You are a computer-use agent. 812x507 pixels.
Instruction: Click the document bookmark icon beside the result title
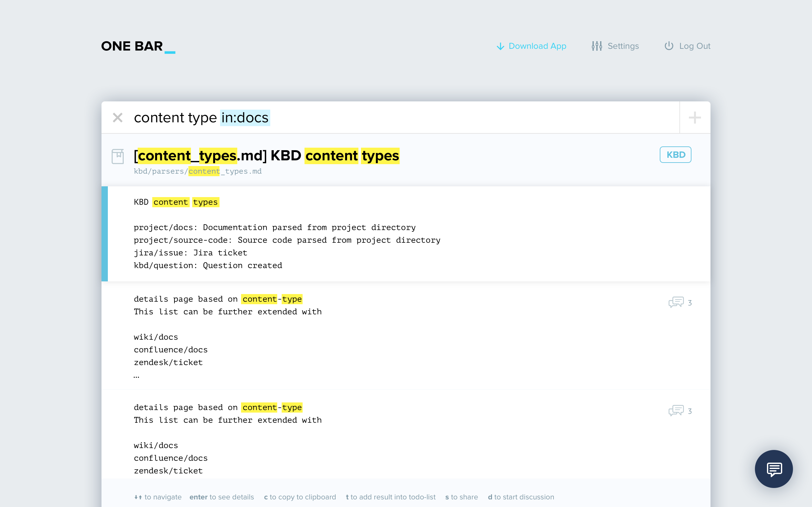117,156
